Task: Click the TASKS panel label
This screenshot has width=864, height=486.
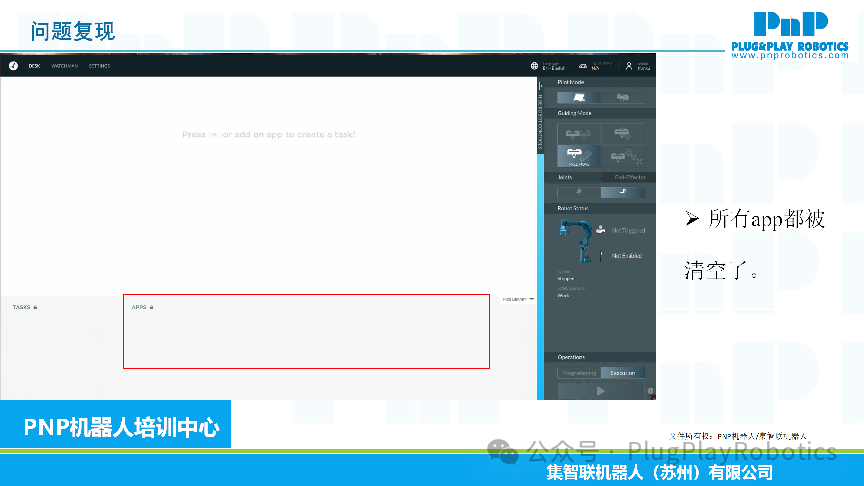Action: coord(21,307)
